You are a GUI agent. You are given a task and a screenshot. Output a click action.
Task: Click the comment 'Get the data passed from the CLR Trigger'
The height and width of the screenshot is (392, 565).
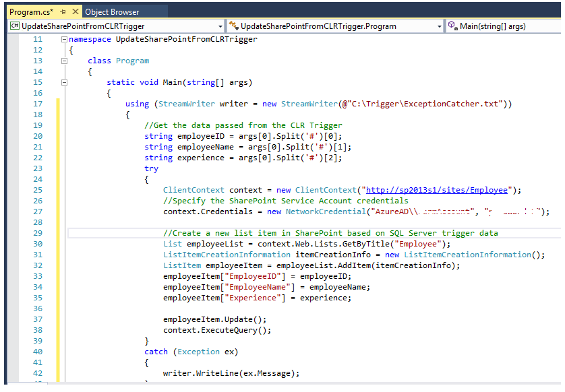[x=243, y=125]
